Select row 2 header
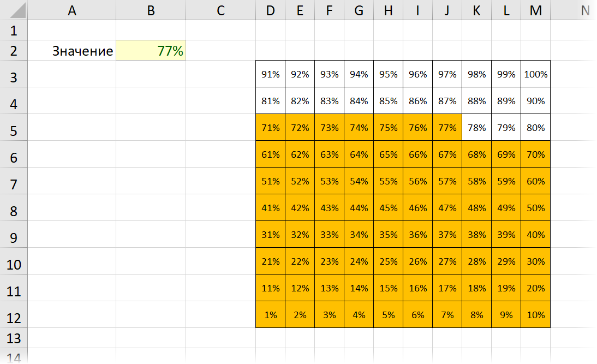Image resolution: width=597 pixels, height=364 pixels. pos(14,50)
